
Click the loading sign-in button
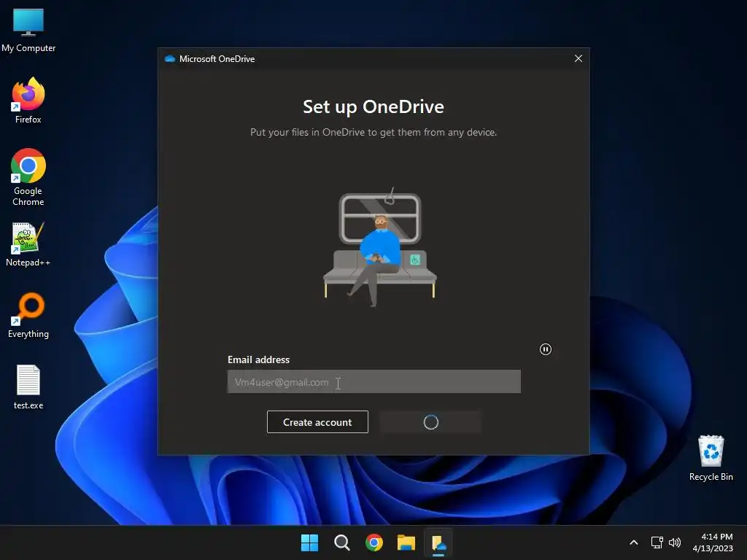click(430, 422)
